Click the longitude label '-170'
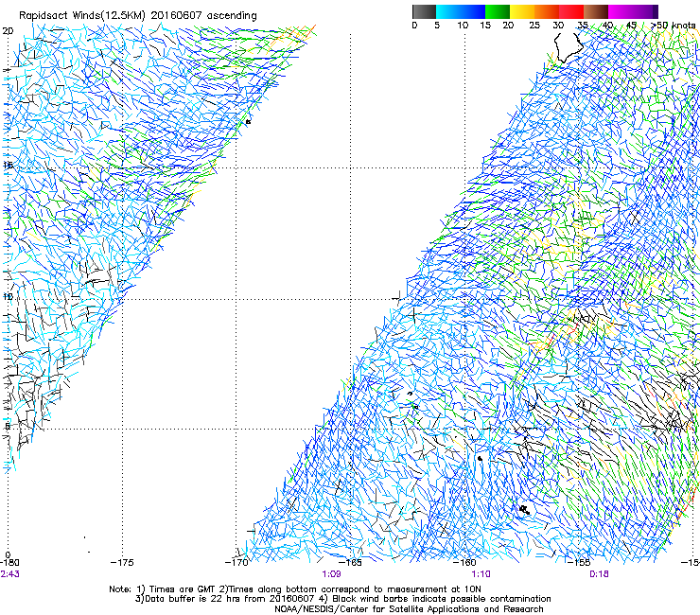 [x=236, y=562]
